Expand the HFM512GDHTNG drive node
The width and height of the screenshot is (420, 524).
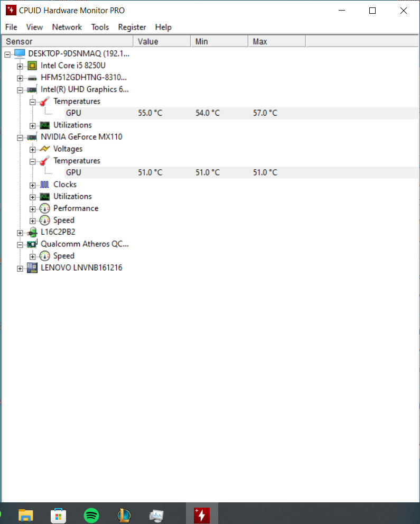[x=20, y=79]
